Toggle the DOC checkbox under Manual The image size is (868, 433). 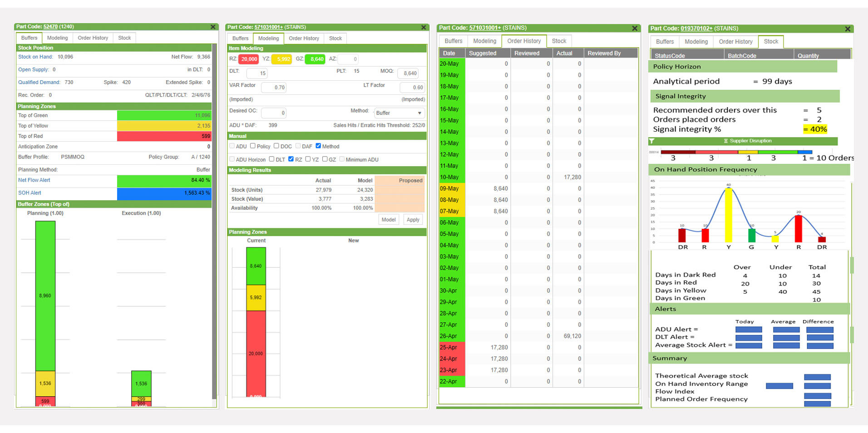click(x=276, y=146)
